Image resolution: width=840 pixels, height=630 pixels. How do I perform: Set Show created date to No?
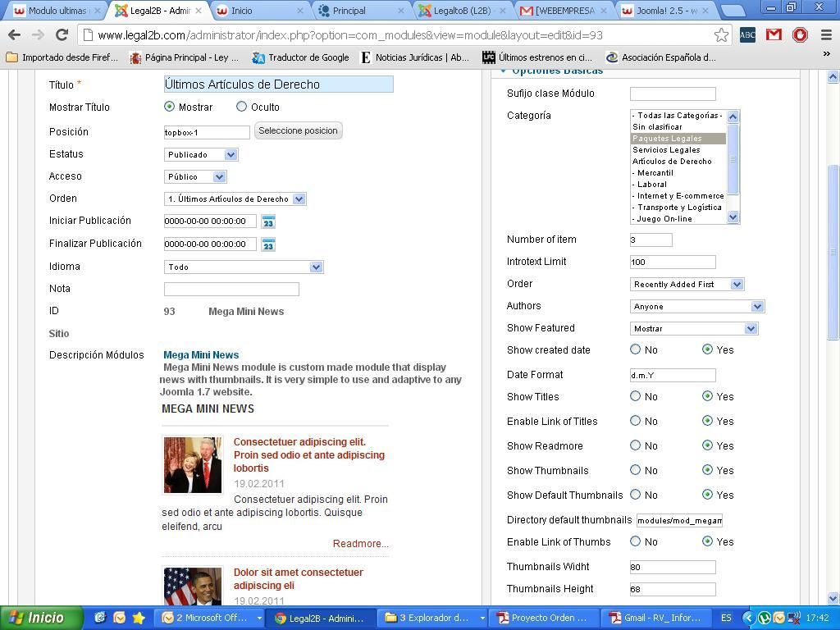(x=636, y=349)
